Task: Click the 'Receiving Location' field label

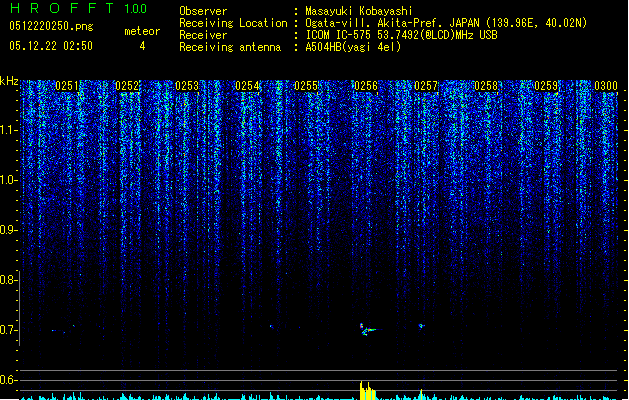Action: pos(233,23)
